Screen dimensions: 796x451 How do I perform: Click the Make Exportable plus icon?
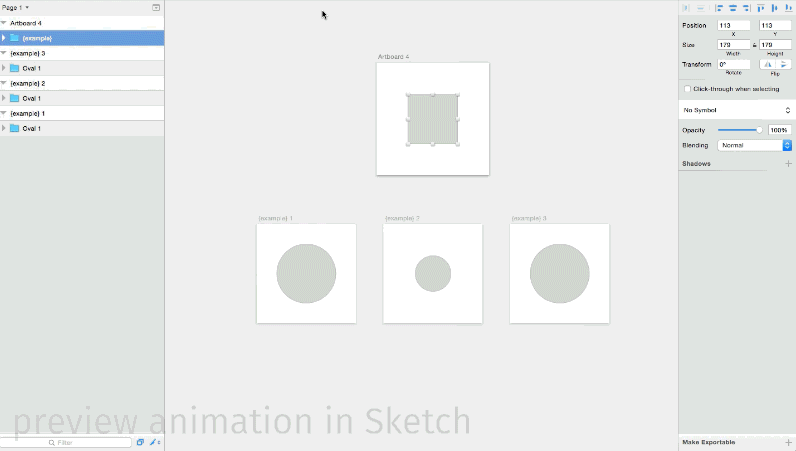point(788,441)
